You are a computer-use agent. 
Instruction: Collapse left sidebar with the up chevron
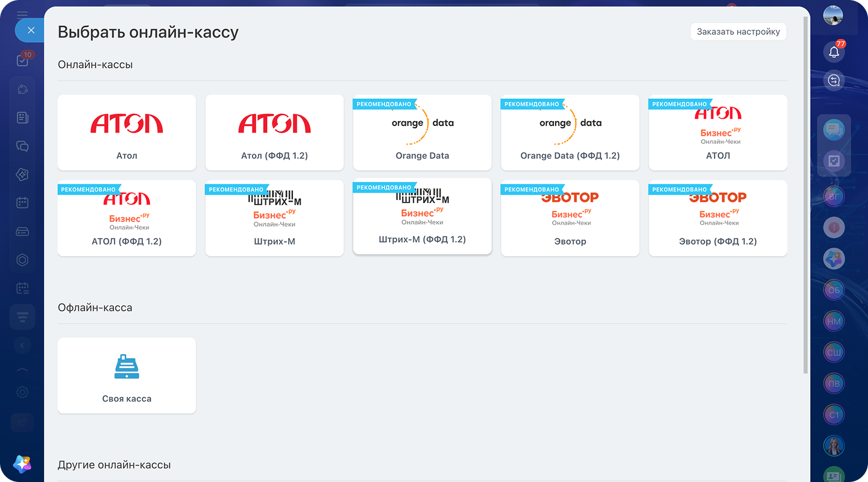22,369
